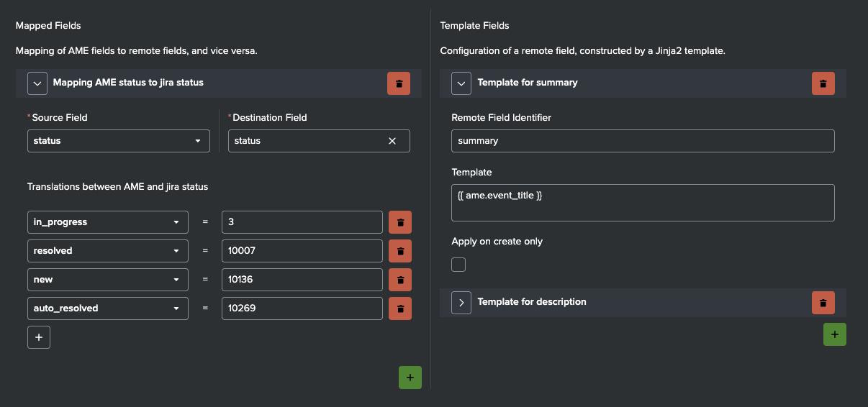The image size is (868, 407).
Task: Delete the Mapping AME status to jira status block
Action: [x=399, y=83]
